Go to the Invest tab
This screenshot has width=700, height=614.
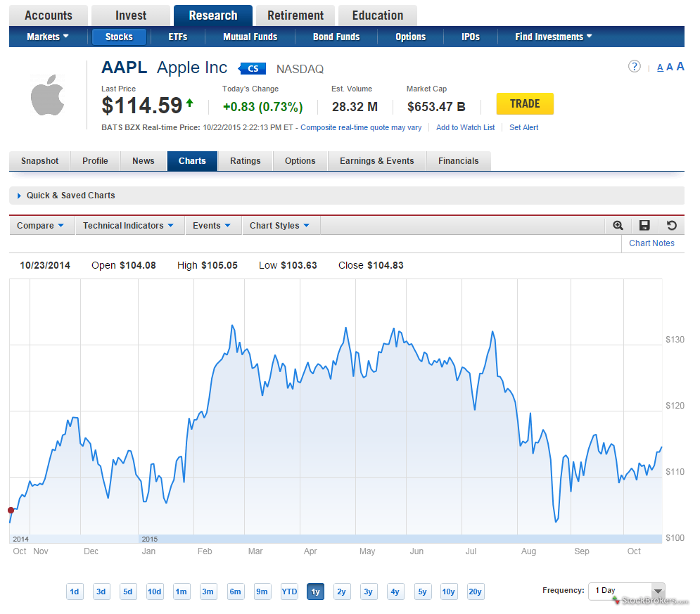pos(131,15)
